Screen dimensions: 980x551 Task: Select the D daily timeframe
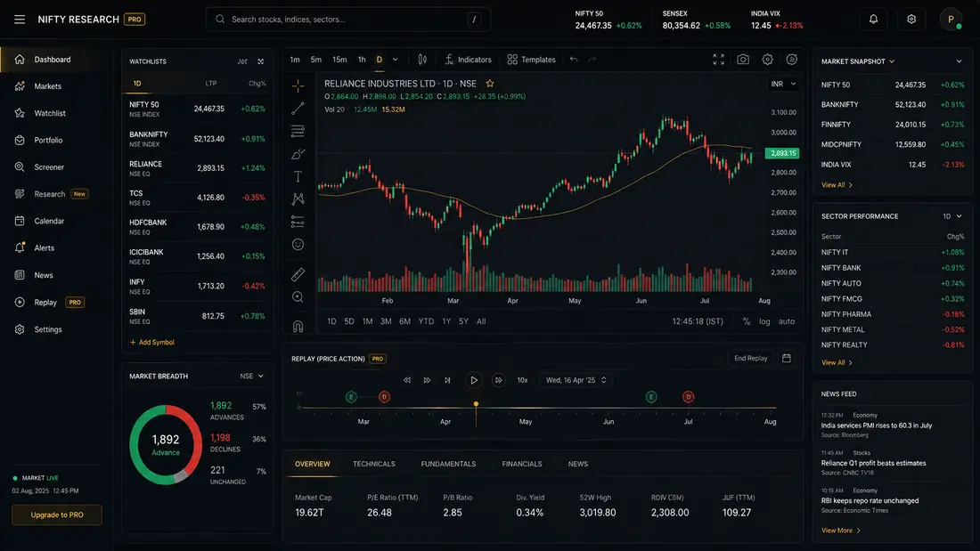click(x=379, y=60)
